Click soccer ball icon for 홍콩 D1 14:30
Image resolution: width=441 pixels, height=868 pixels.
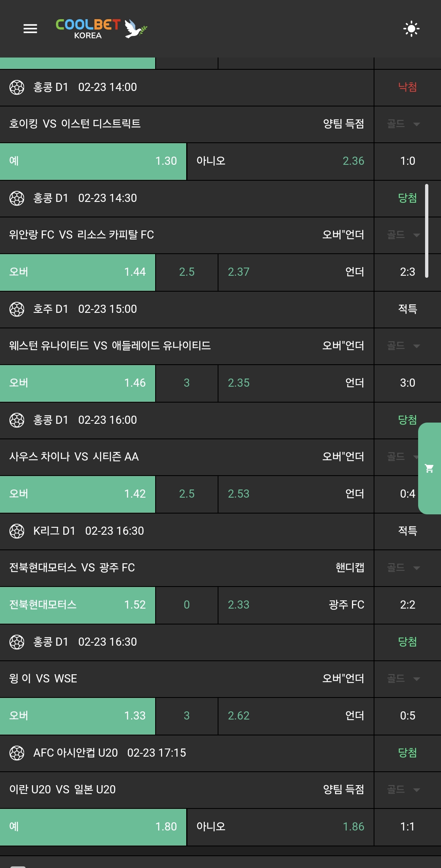pos(17,198)
